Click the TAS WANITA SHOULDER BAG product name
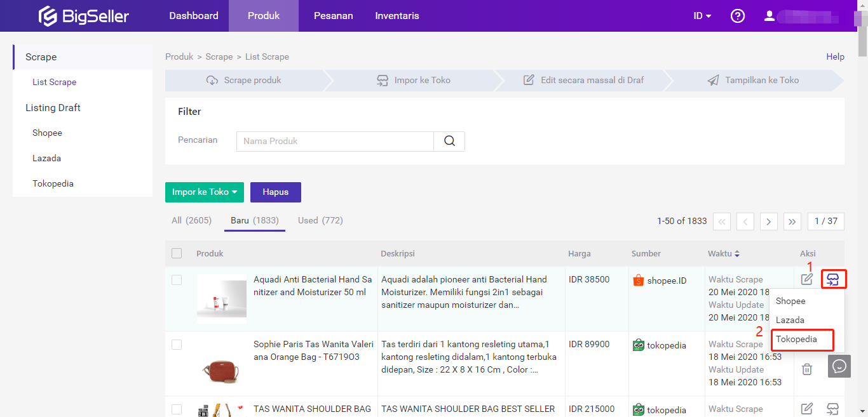Image resolution: width=868 pixels, height=417 pixels. pos(312,409)
